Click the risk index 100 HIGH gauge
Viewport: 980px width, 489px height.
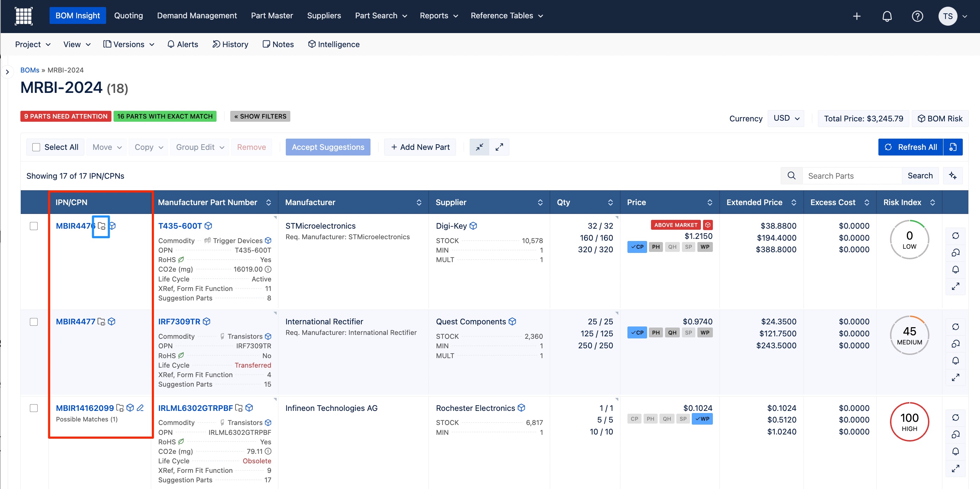pyautogui.click(x=909, y=421)
